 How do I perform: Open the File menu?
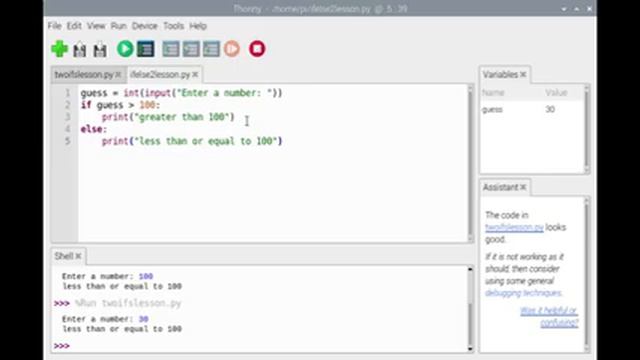(x=54, y=26)
